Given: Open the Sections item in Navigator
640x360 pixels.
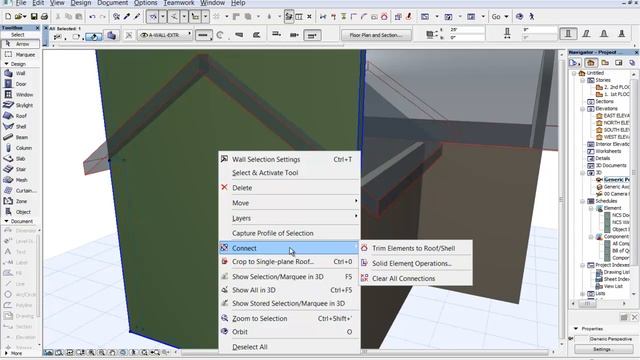Looking at the screenshot, I should (604, 101).
